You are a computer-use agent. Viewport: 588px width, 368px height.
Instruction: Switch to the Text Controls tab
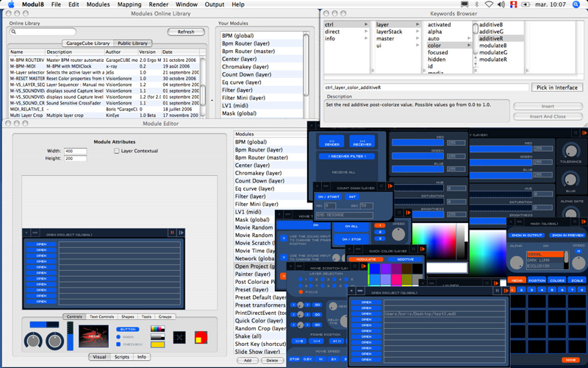pos(101,316)
